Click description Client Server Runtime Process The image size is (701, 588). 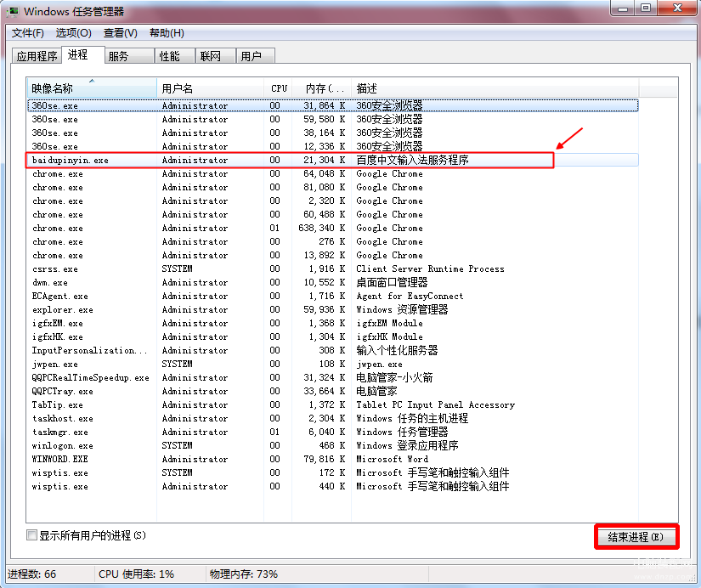pyautogui.click(x=430, y=269)
